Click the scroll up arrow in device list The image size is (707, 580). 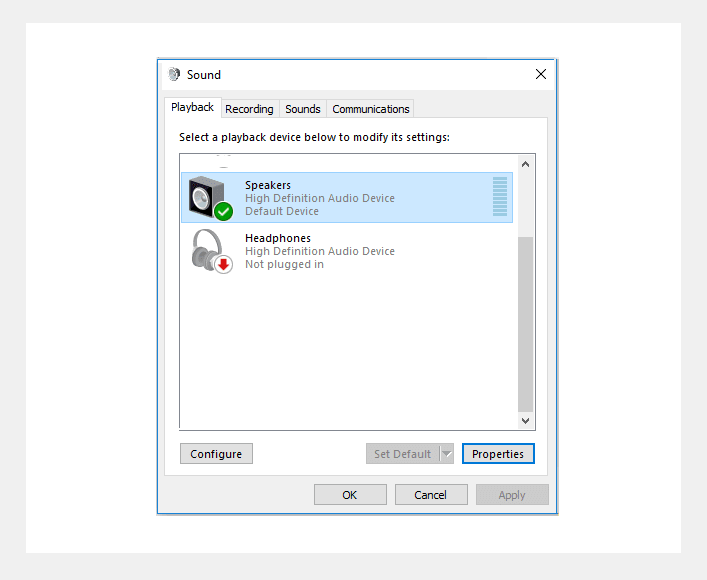[x=525, y=164]
